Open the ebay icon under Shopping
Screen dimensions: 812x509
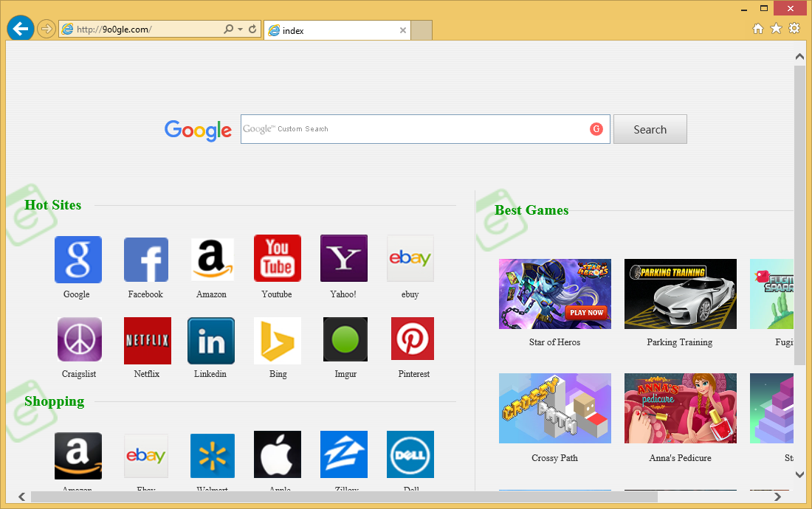(146, 456)
